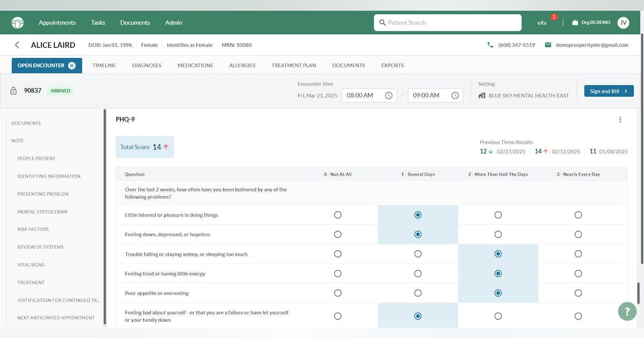The height and width of the screenshot is (338, 644).
Task: Open the Admin menu in the top bar
Action: pyautogui.click(x=173, y=22)
